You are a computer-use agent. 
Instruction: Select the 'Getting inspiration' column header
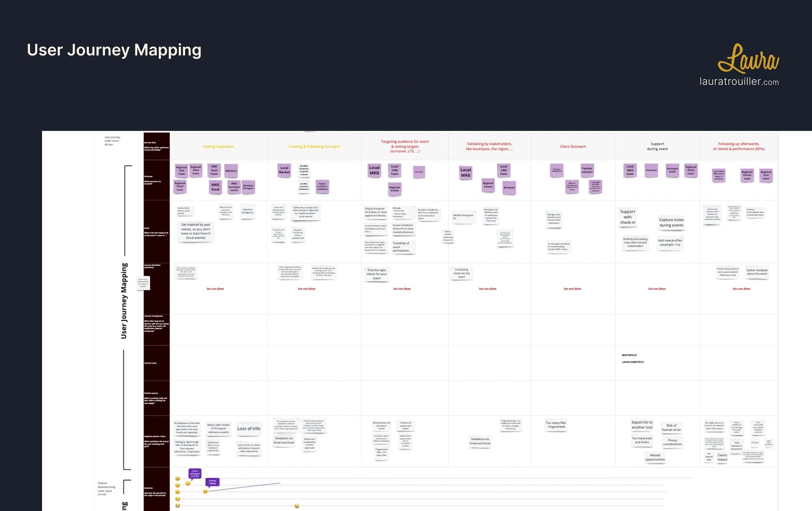click(218, 147)
